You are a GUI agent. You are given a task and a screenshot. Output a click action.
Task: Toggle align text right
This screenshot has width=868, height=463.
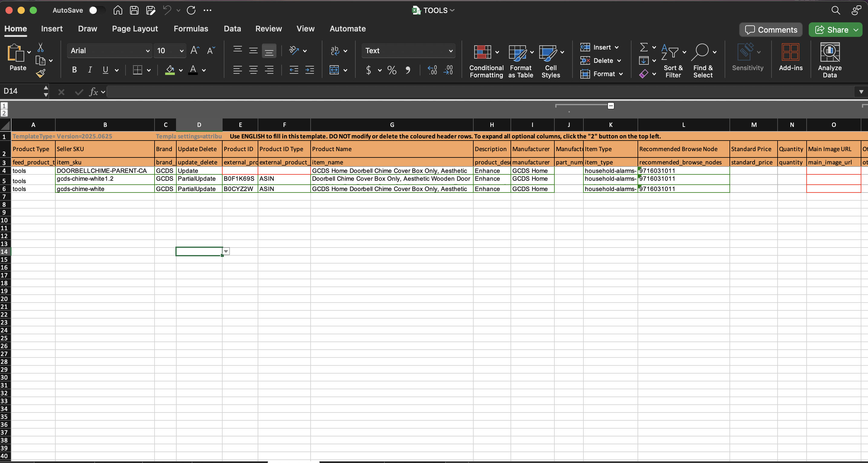coord(269,70)
